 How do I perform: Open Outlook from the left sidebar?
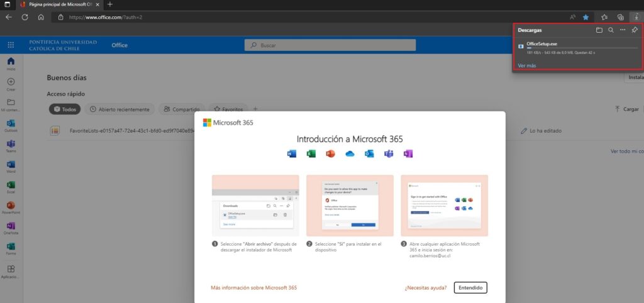(11, 125)
